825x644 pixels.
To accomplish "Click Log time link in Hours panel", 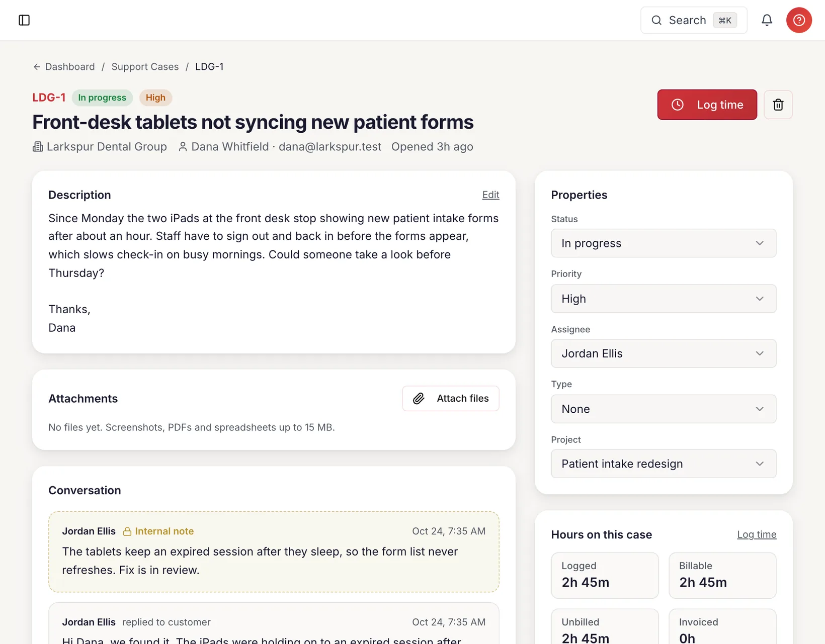I will 757,534.
